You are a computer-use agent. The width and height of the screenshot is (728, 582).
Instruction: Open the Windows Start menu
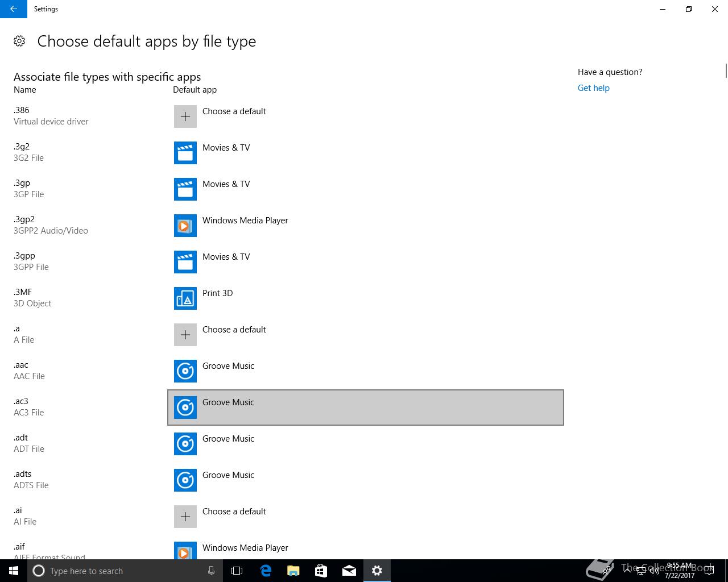(14, 571)
